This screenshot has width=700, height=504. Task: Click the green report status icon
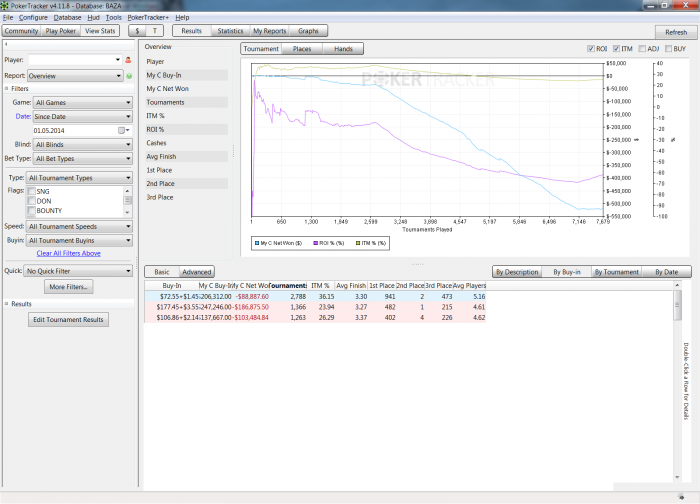[129, 75]
